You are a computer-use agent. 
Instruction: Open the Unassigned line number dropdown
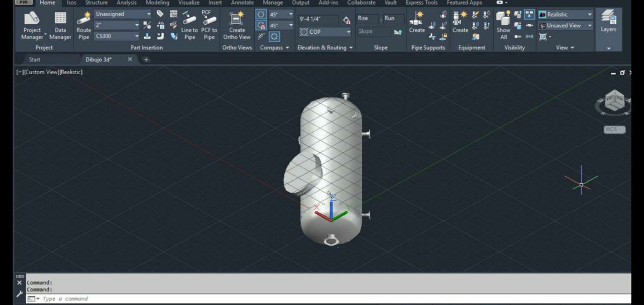pyautogui.click(x=123, y=14)
